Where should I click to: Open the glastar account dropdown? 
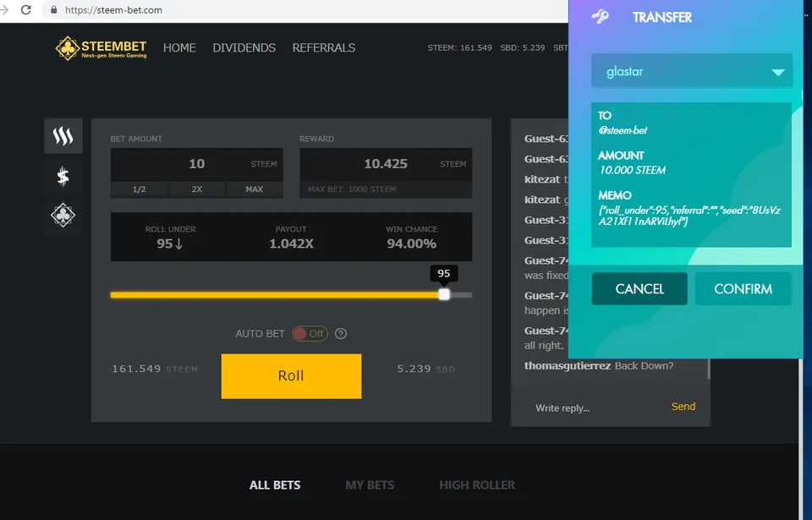click(x=692, y=71)
